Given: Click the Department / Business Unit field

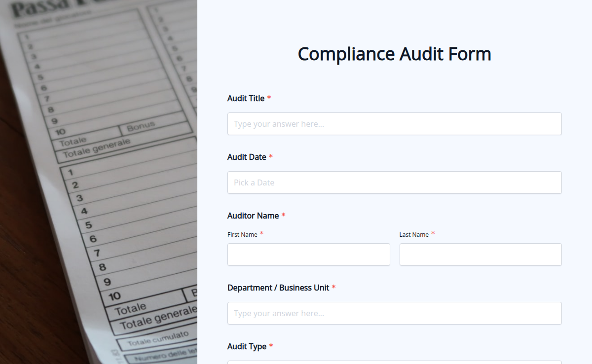Looking at the screenshot, I should point(394,313).
